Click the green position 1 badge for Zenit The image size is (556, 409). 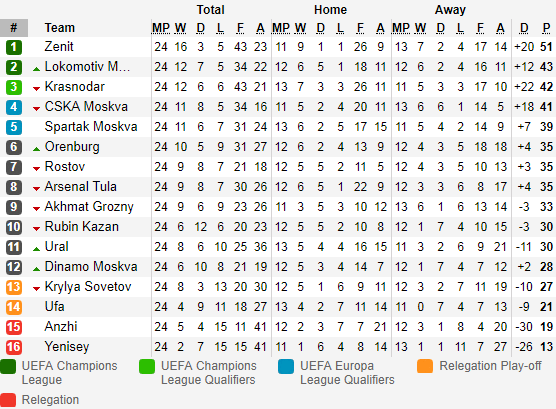tap(14, 47)
